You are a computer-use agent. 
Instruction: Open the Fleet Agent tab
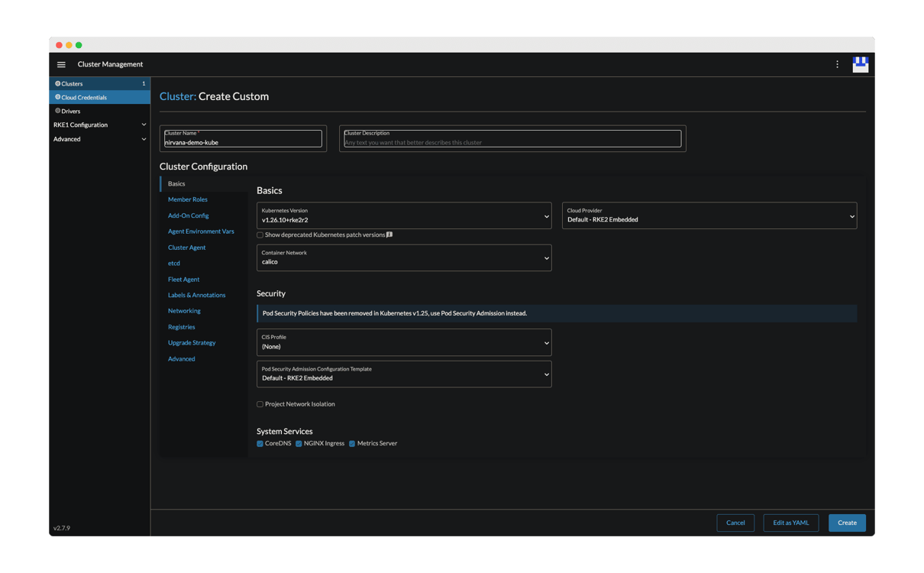(183, 280)
